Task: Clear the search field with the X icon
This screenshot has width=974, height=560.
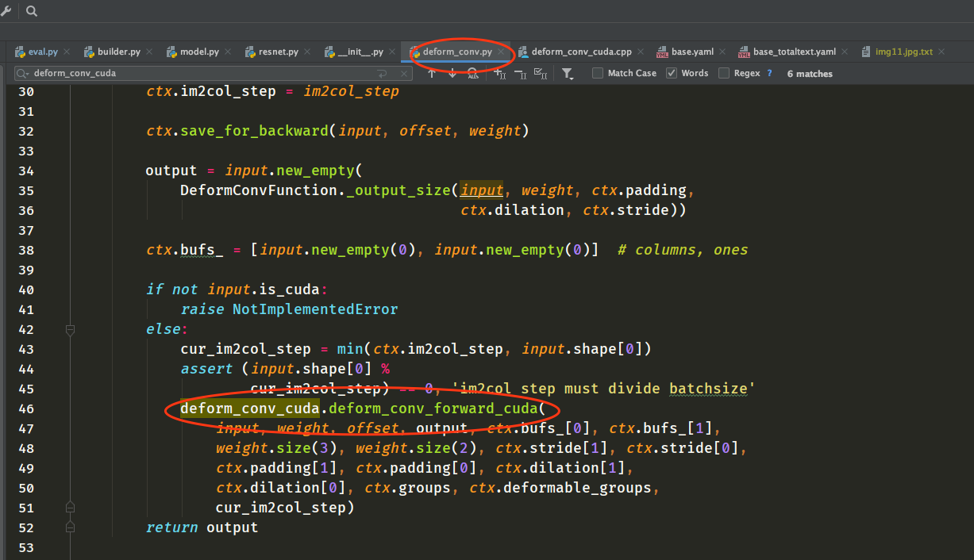Action: pos(404,73)
